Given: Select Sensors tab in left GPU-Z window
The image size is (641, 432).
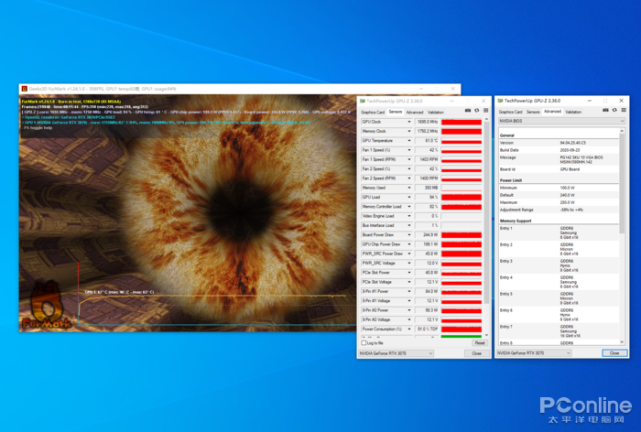Looking at the screenshot, I should click(395, 112).
